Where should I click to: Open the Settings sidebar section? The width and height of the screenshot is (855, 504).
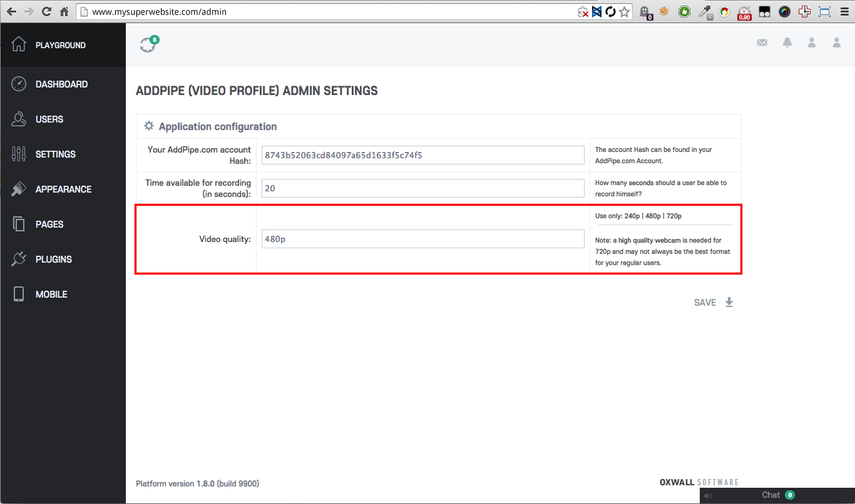[x=55, y=154]
